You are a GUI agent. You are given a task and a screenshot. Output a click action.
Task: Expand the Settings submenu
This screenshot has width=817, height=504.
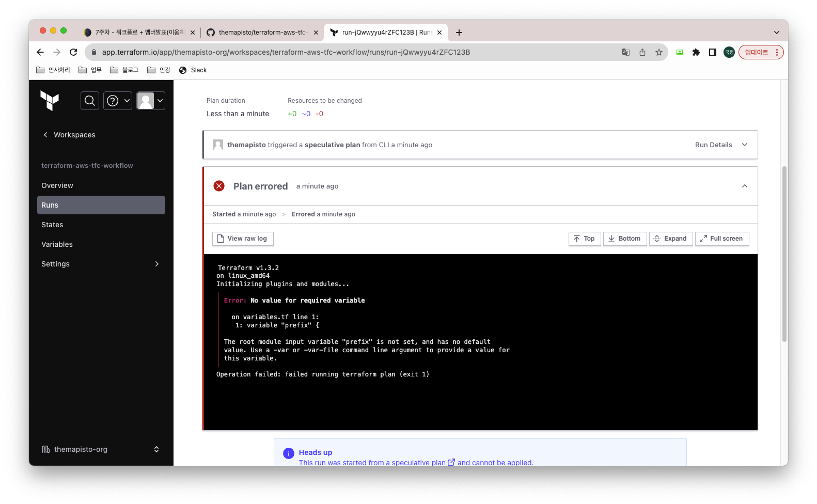[x=101, y=264]
